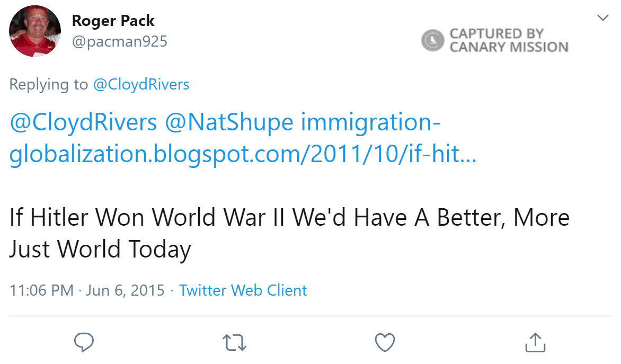Click the black main tweet text

point(289,233)
